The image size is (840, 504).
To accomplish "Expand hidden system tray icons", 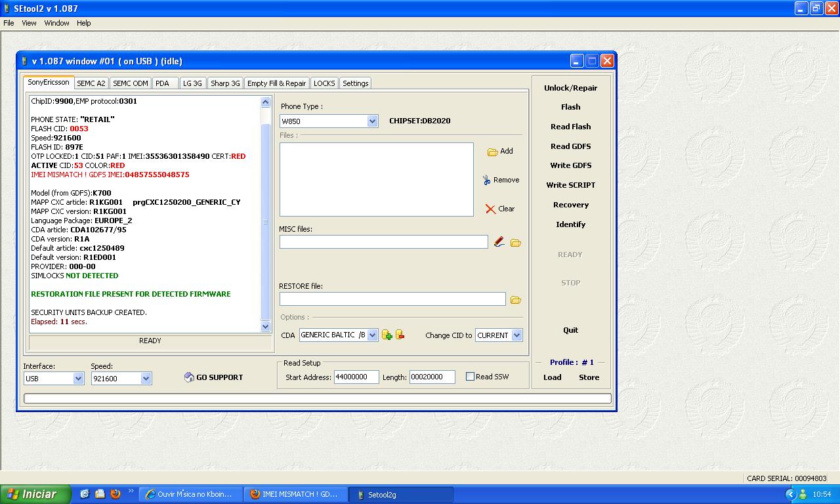I will click(x=790, y=494).
